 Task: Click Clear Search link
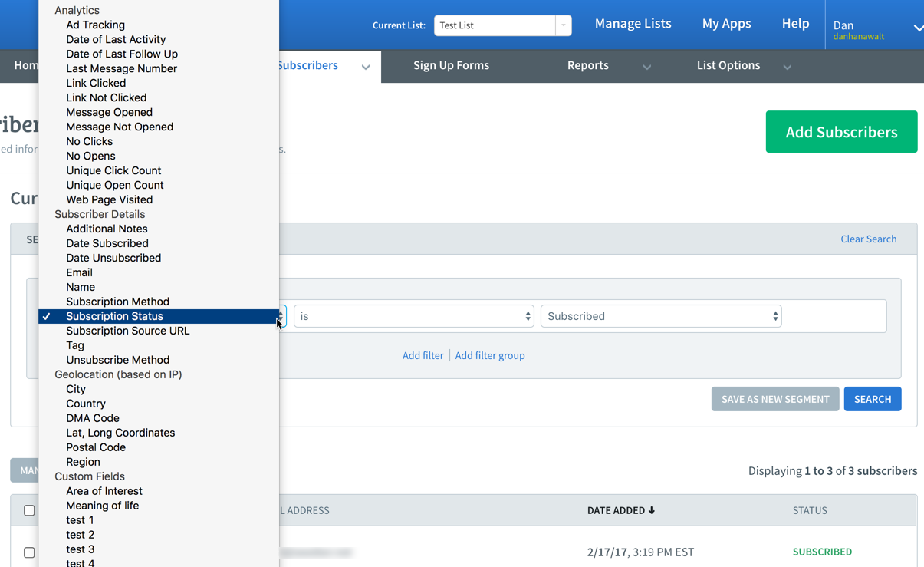click(869, 239)
